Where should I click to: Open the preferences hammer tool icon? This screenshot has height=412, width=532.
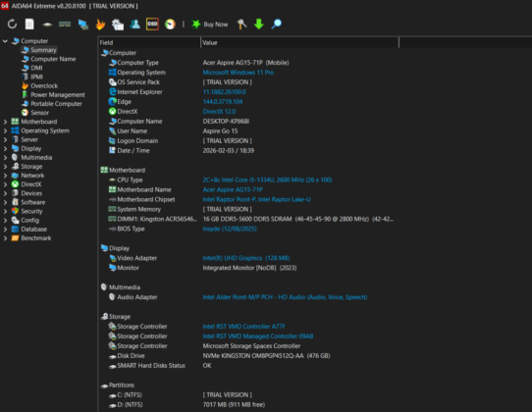click(241, 25)
